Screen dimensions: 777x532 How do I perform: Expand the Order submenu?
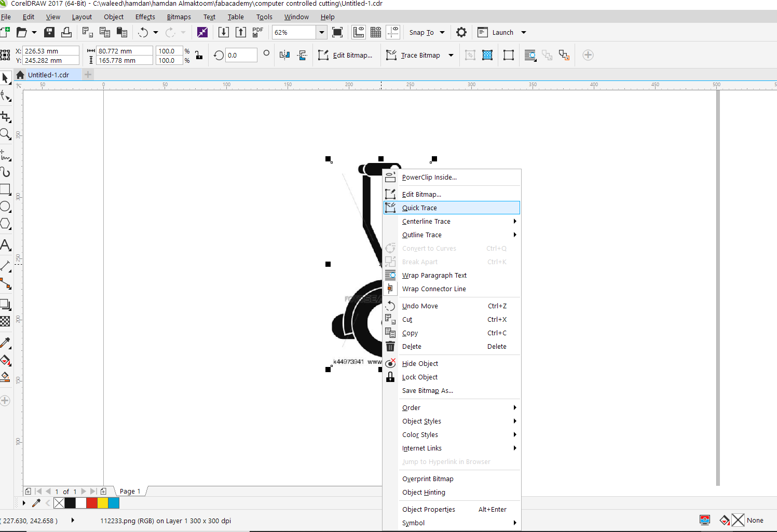[x=452, y=408]
